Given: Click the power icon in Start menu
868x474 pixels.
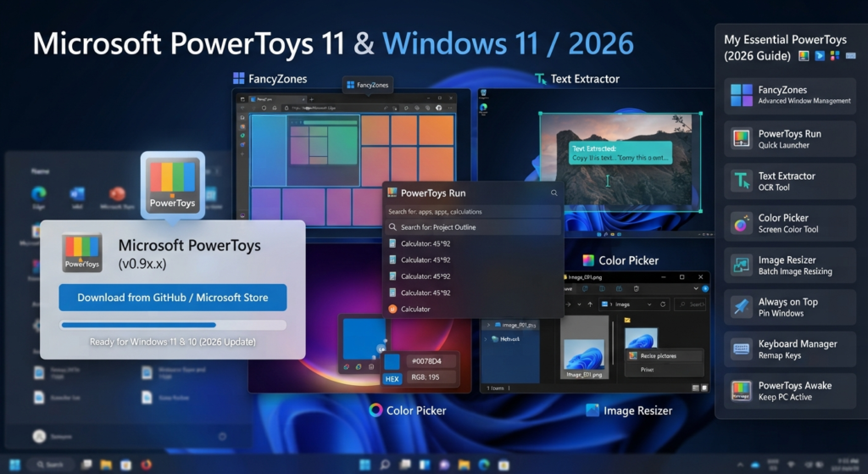Looking at the screenshot, I should click(222, 437).
